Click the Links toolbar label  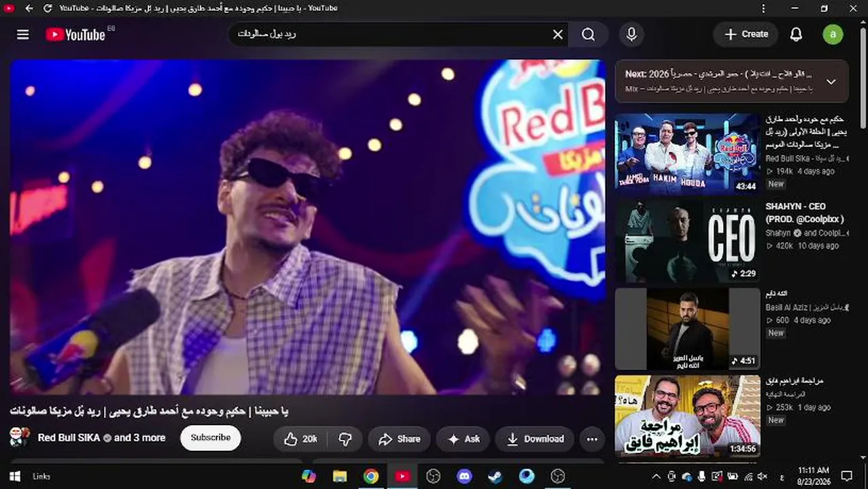click(x=41, y=476)
